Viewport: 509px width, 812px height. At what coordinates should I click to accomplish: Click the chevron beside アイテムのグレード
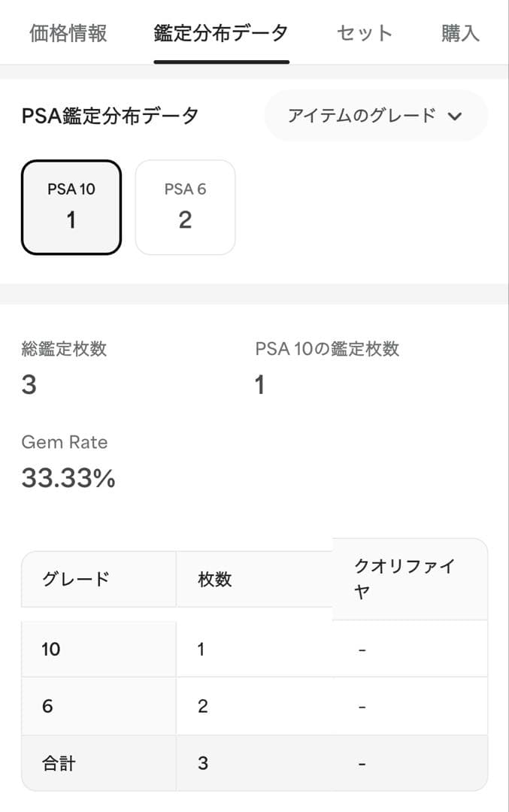[x=453, y=116]
